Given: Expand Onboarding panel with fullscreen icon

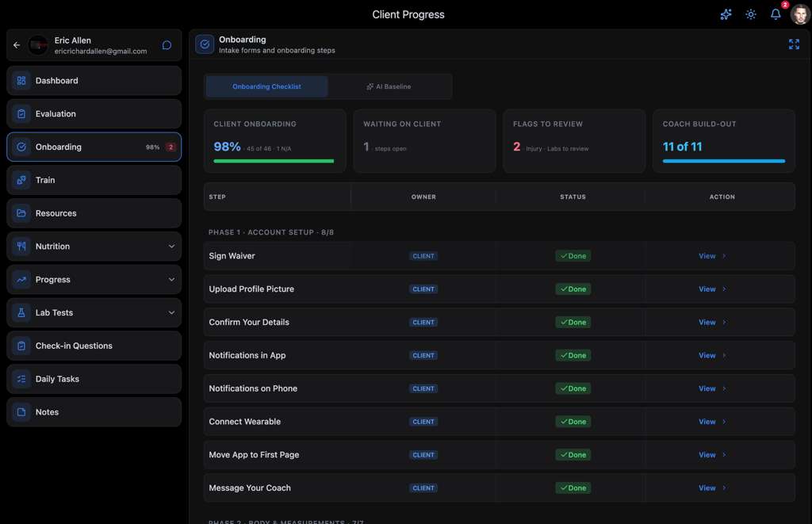Looking at the screenshot, I should 794,44.
